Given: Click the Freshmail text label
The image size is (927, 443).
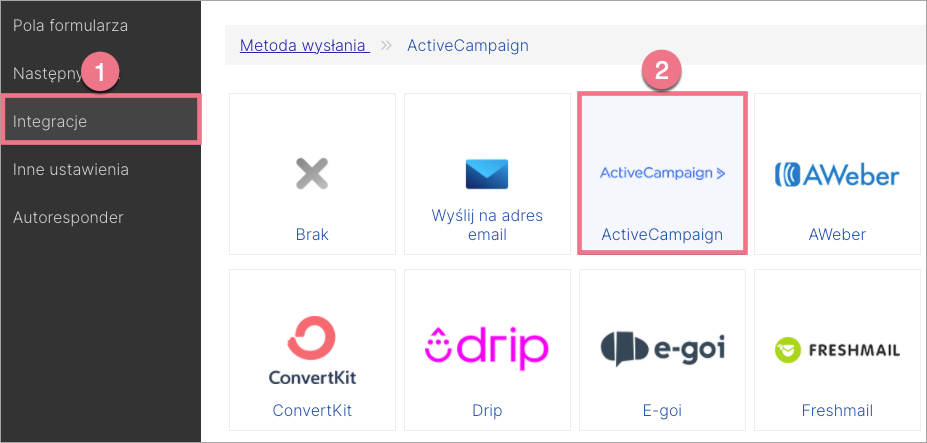Looking at the screenshot, I should point(837,410).
